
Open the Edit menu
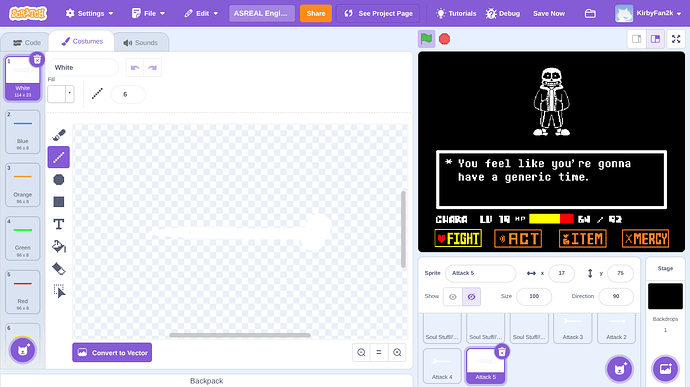(201, 14)
